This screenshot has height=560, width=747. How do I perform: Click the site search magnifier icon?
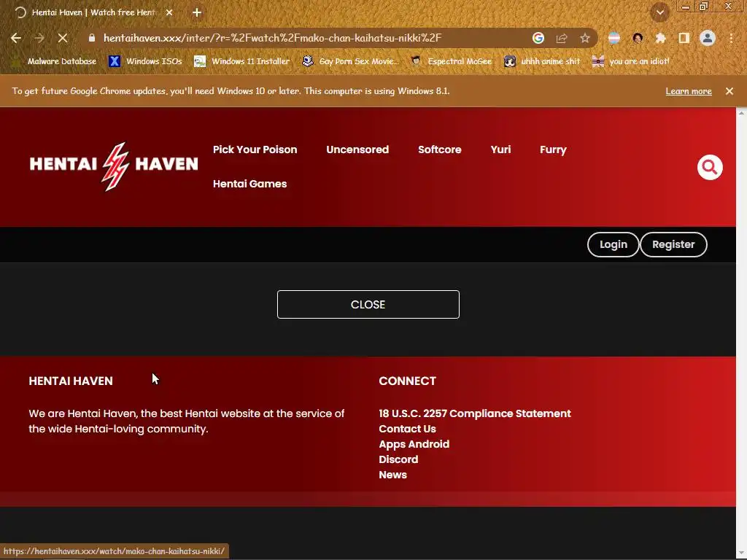click(x=710, y=167)
